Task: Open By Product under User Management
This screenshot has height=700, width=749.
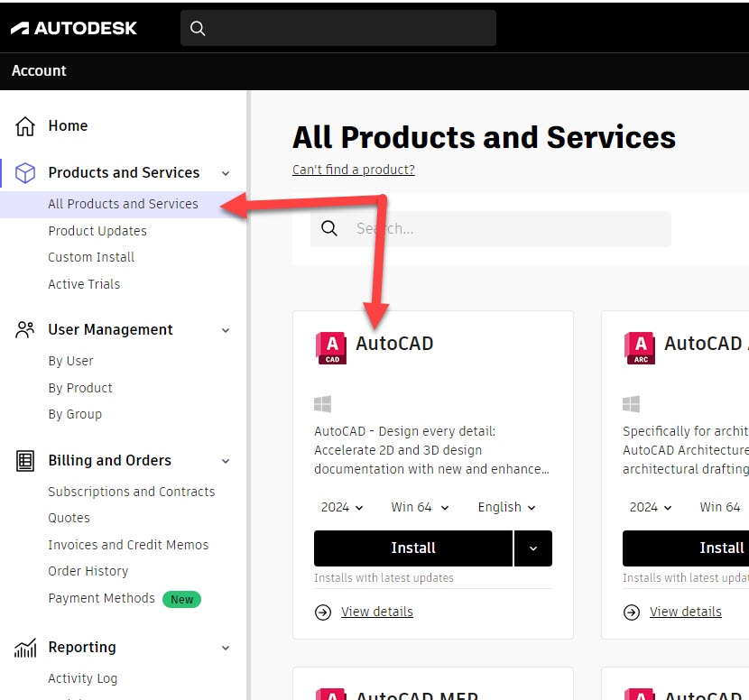Action: coord(80,388)
